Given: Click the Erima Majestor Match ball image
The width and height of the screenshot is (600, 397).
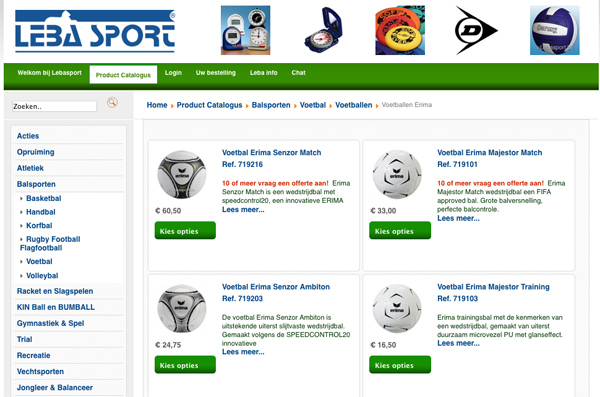Looking at the screenshot, I should click(397, 175).
